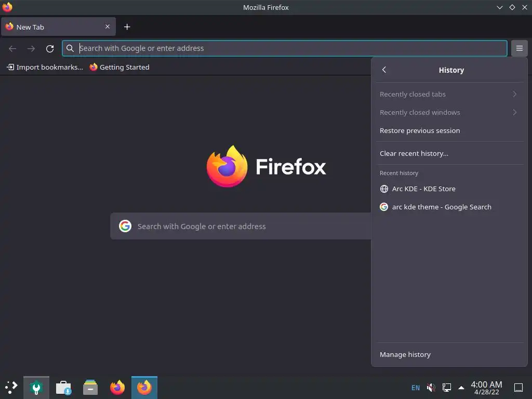Choose Clear recent history...
The height and width of the screenshot is (399, 532).
(449, 153)
